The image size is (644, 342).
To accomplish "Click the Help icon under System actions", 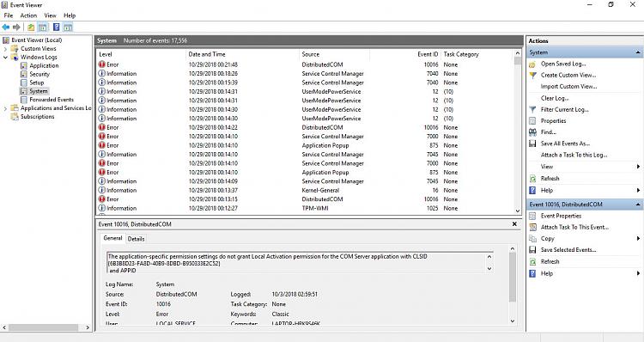I will [x=532, y=190].
